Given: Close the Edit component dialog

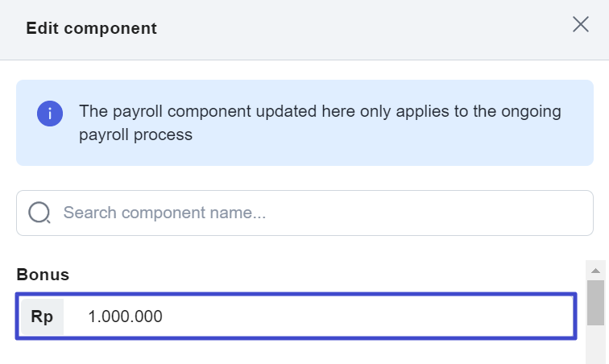Looking at the screenshot, I should 581,24.
